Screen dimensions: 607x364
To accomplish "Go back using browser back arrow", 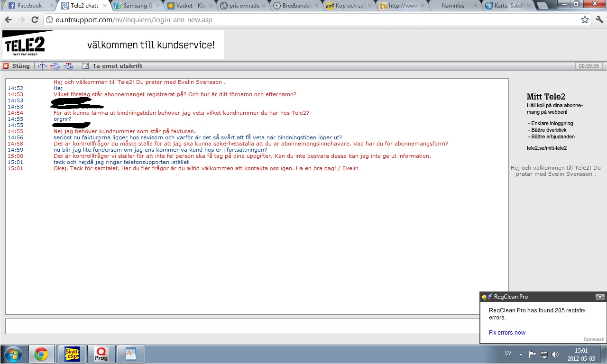I will [x=8, y=20].
